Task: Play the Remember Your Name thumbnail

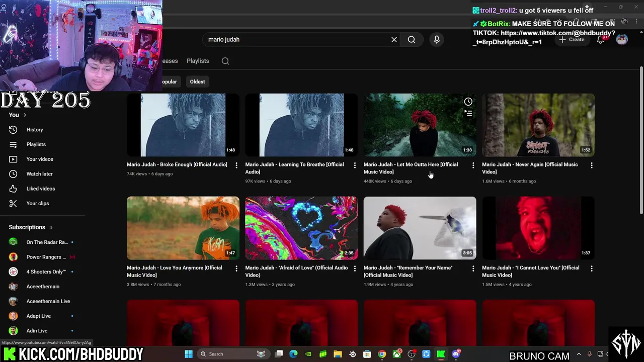Action: pyautogui.click(x=420, y=228)
